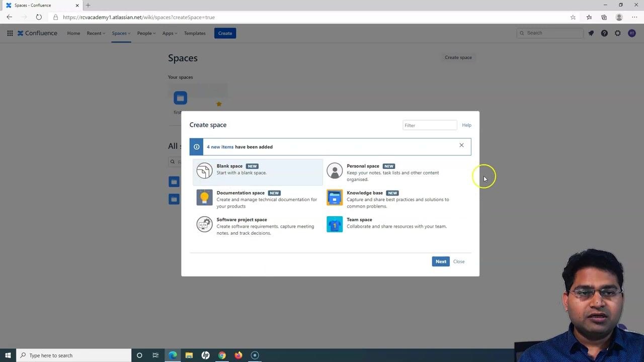Click the browser address bar URL
This screenshot has width=644, height=362.
click(x=139, y=17)
